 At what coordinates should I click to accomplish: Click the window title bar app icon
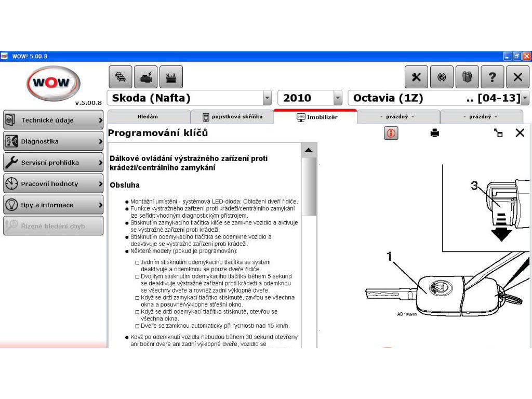click(x=4, y=56)
